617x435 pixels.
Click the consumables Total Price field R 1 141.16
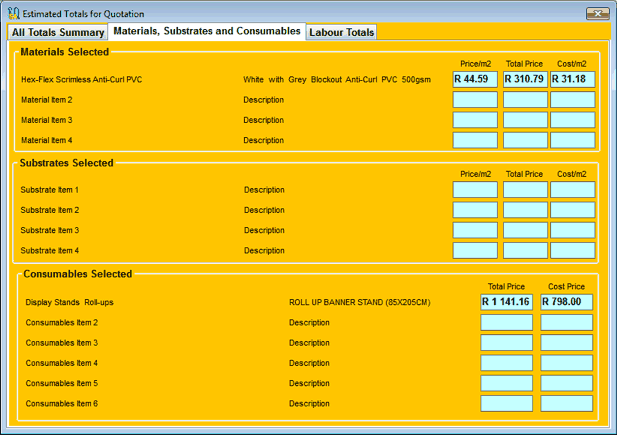tap(506, 302)
